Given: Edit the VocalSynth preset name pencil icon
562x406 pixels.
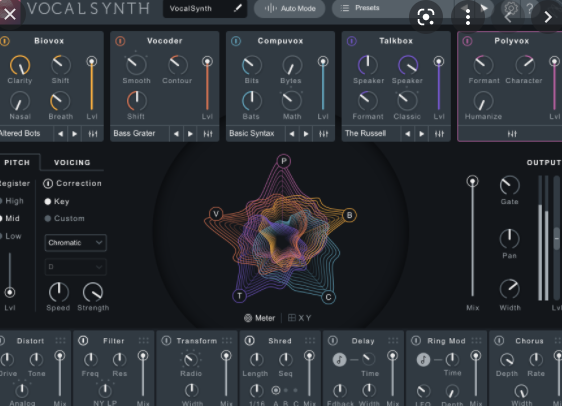Looking at the screenshot, I should 237,8.
